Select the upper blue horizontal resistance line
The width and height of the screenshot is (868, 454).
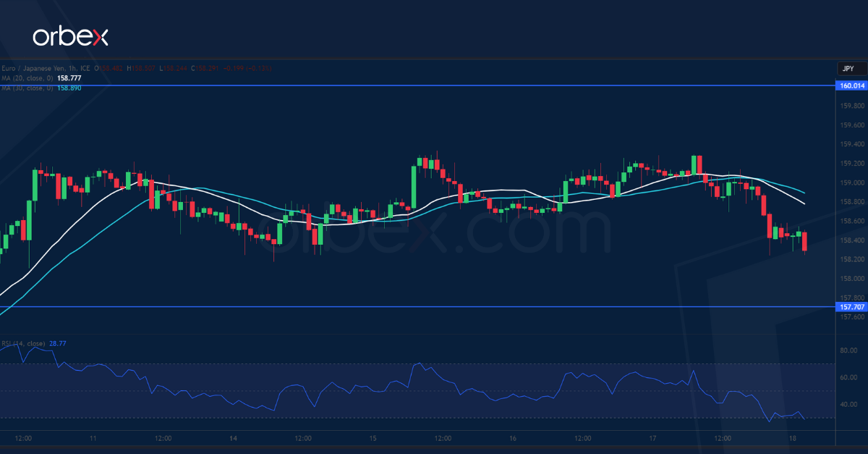434,85
